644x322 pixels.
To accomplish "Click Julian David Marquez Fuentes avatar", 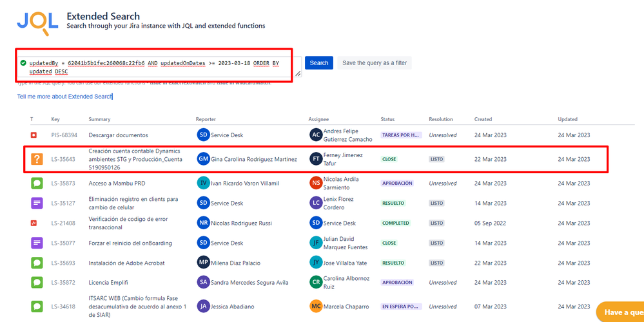I will point(316,243).
